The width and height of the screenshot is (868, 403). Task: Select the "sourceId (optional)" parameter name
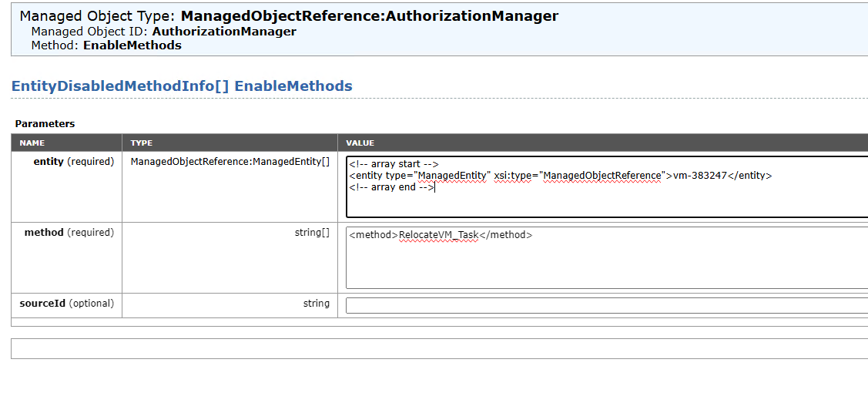pyautogui.click(x=66, y=304)
